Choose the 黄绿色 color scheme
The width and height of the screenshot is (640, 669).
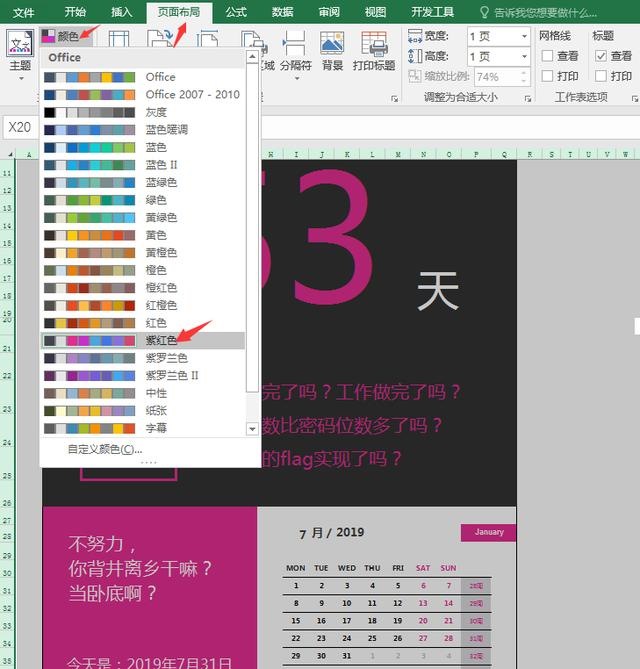(143, 218)
